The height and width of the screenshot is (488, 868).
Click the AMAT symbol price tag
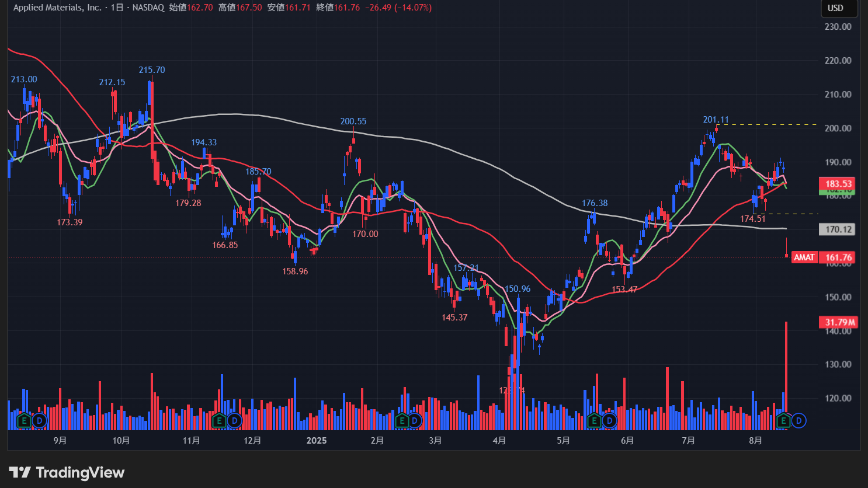click(x=804, y=257)
